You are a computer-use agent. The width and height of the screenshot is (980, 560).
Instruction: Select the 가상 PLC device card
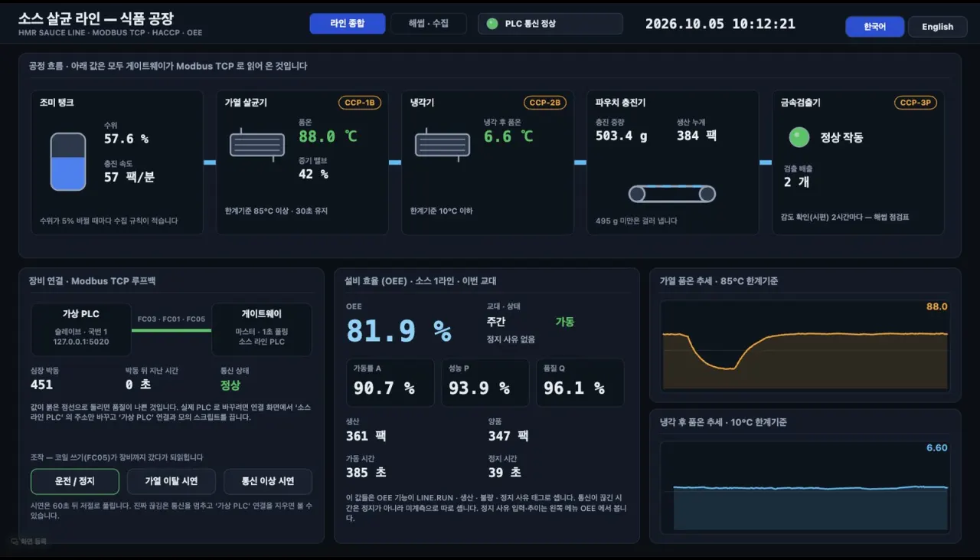point(81,329)
